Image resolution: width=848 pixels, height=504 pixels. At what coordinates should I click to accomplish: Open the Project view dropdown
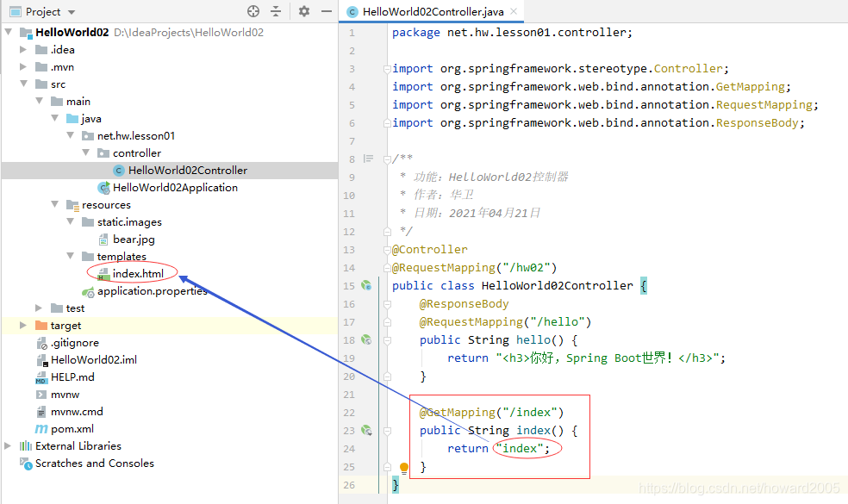click(x=72, y=12)
